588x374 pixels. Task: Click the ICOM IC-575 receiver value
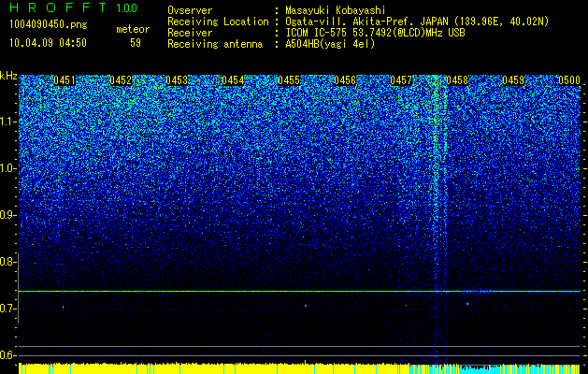tap(376, 33)
